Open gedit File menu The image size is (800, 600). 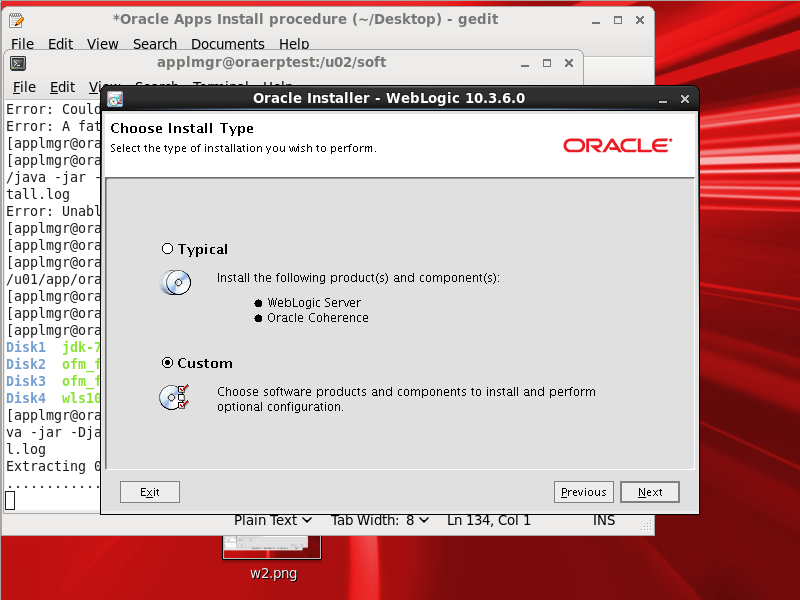click(x=22, y=44)
